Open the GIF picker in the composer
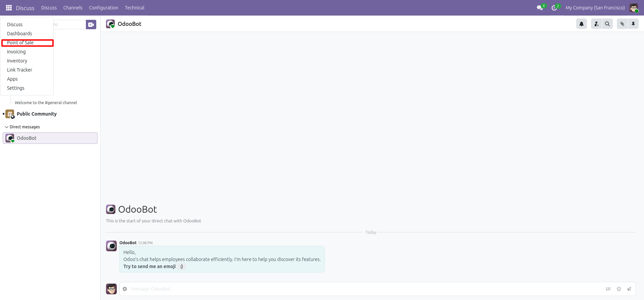 tap(608, 289)
